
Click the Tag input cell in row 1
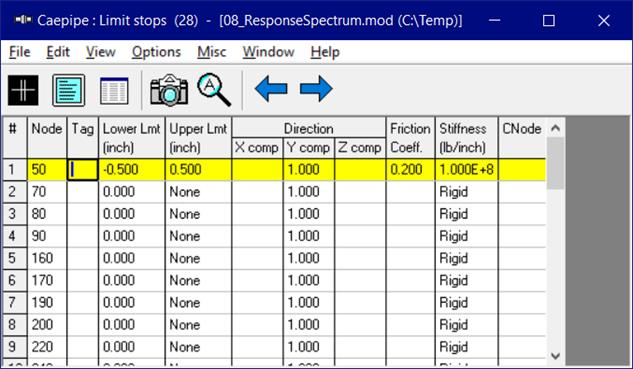[82, 170]
